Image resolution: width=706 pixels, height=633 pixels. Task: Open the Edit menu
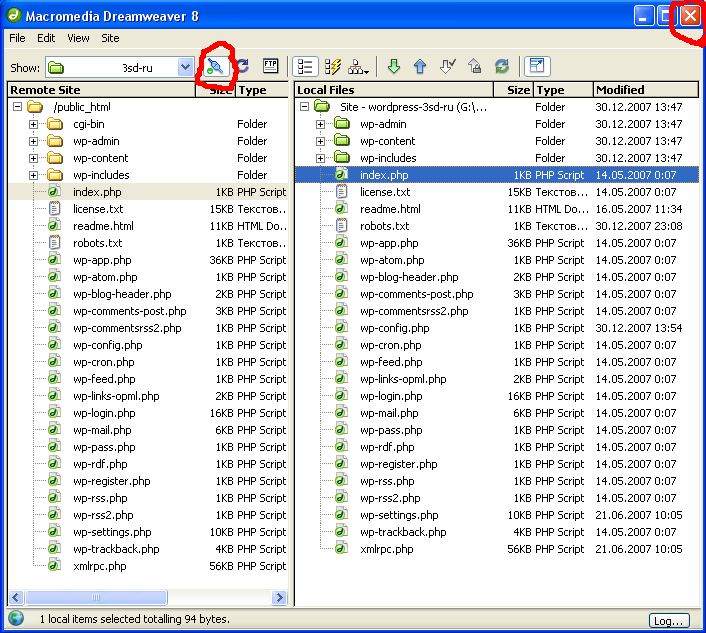[x=46, y=38]
